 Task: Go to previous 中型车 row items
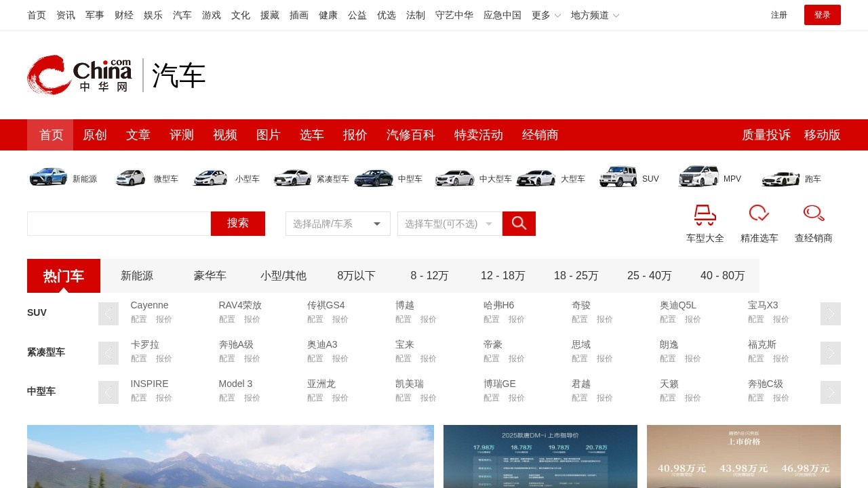pos(108,392)
